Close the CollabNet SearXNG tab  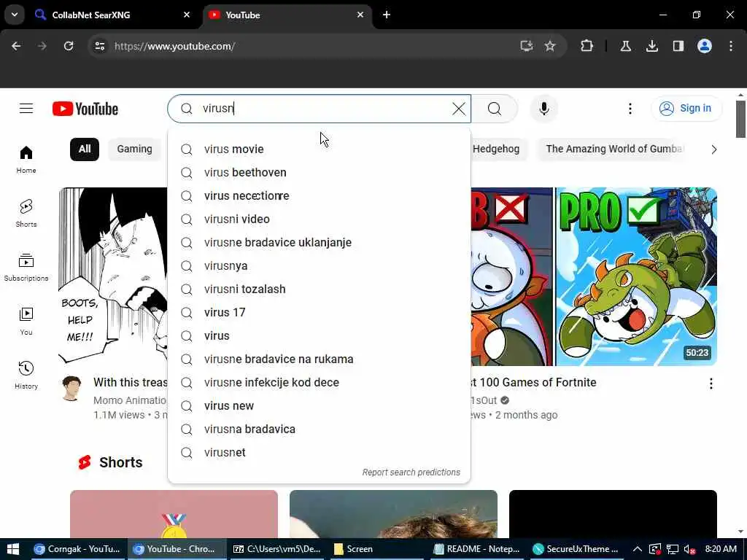[187, 15]
